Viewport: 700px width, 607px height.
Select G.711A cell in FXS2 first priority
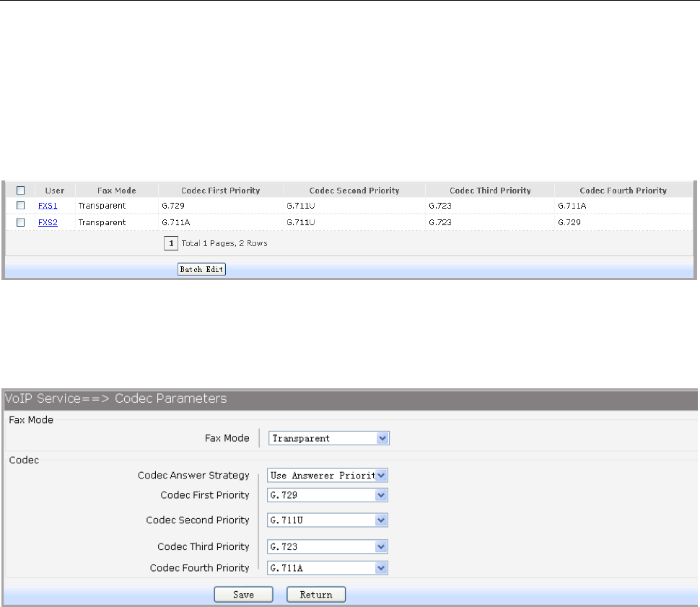coord(176,222)
